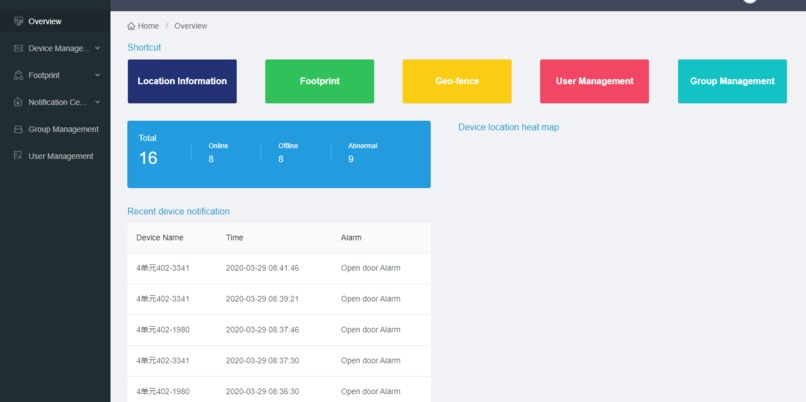
Task: Open the yellow Geo-fence shortcut
Action: (457, 81)
